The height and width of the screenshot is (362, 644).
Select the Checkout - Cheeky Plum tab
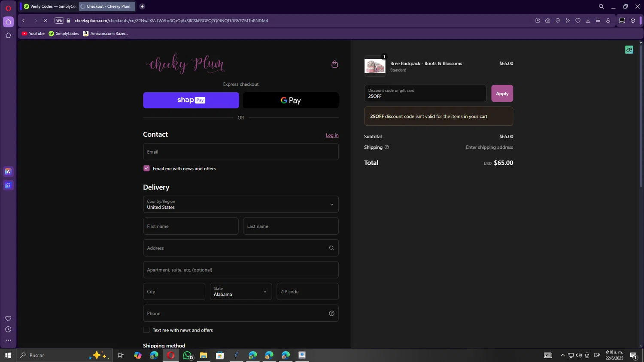[x=107, y=6]
